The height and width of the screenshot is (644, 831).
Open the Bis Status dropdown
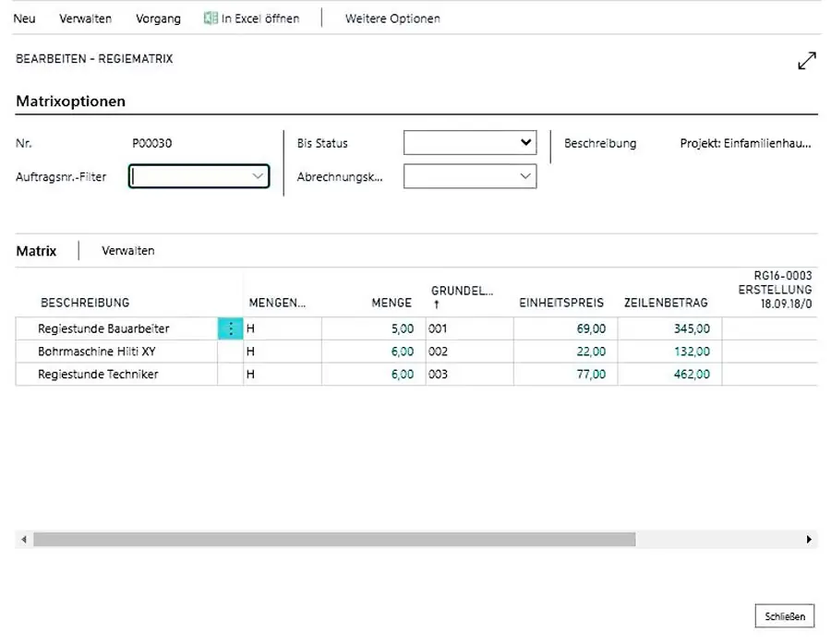pos(470,142)
